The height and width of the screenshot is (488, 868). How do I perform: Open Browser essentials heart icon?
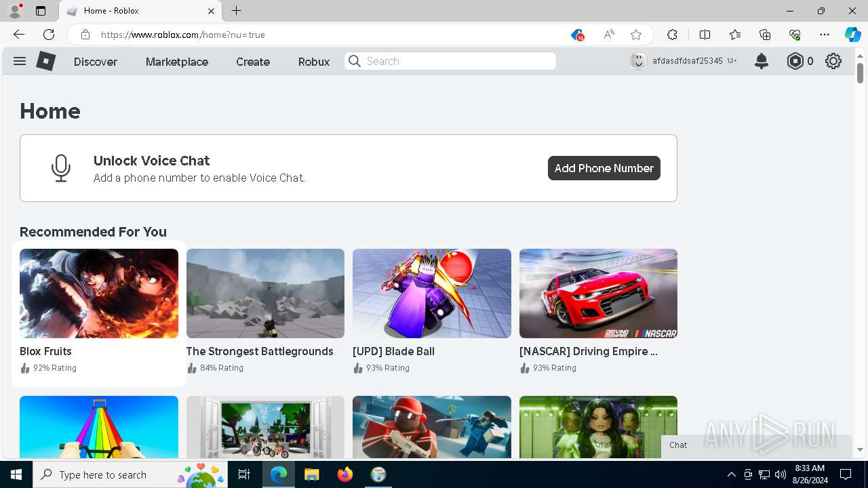(x=795, y=35)
